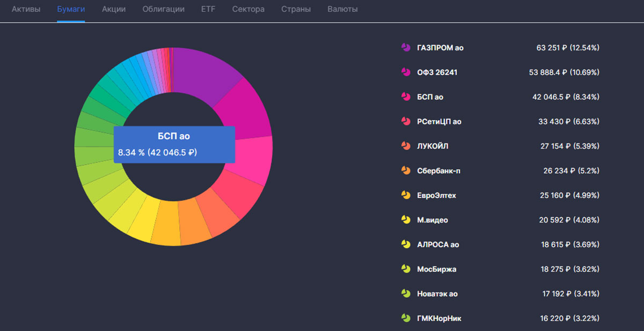
Task: Click the ЕвроЭлтех legend entry
Action: point(436,195)
